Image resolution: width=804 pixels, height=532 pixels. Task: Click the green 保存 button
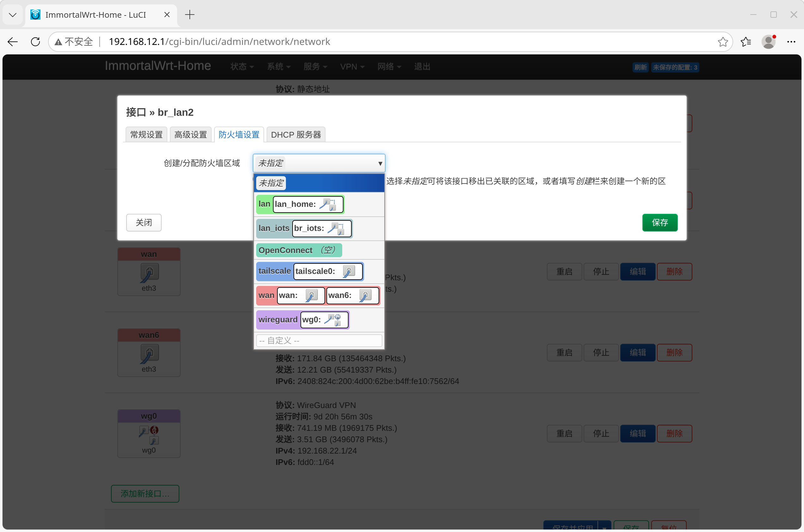click(x=659, y=223)
